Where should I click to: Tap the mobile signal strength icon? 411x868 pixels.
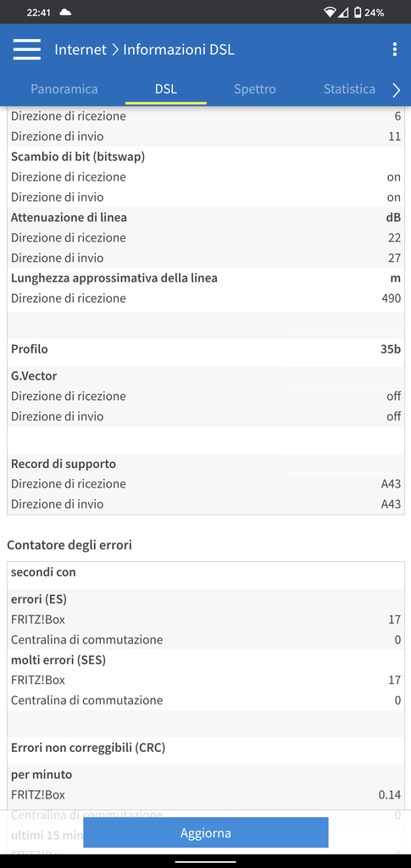[x=343, y=12]
